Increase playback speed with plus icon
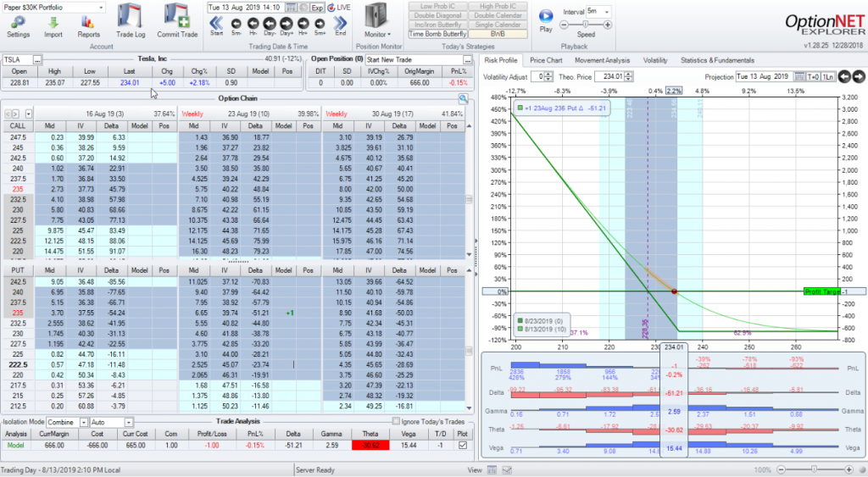 [608, 25]
